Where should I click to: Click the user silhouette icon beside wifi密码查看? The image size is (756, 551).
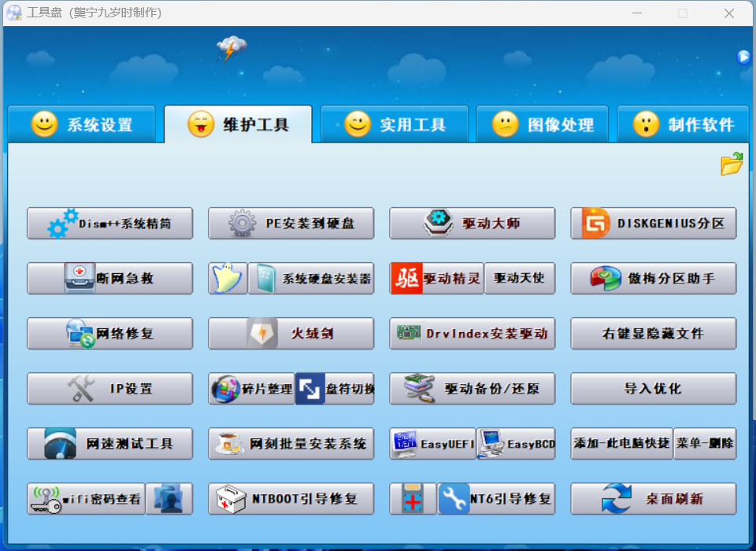tap(169, 499)
